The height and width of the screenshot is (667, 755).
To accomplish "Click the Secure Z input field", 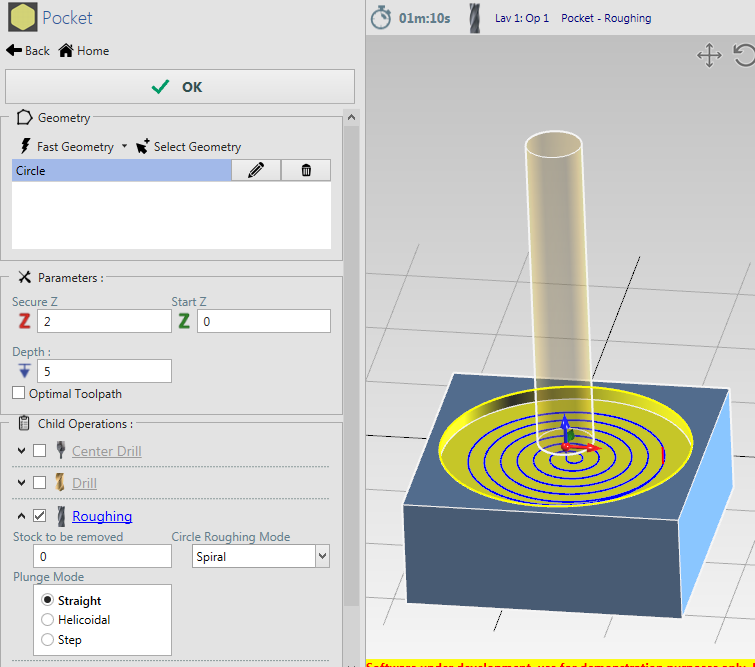I will pos(104,321).
